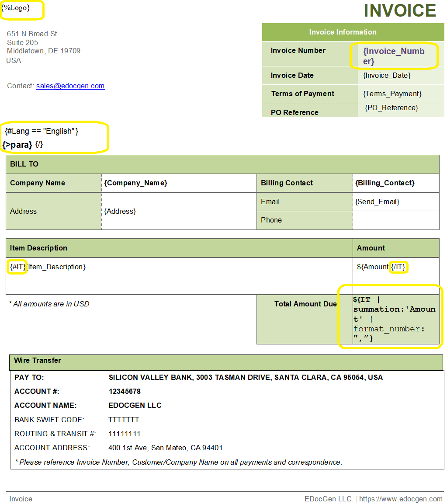This screenshot has width=447, height=504.
Task: Click the {#Lang == "English"} condition tag
Action: pyautogui.click(x=42, y=131)
